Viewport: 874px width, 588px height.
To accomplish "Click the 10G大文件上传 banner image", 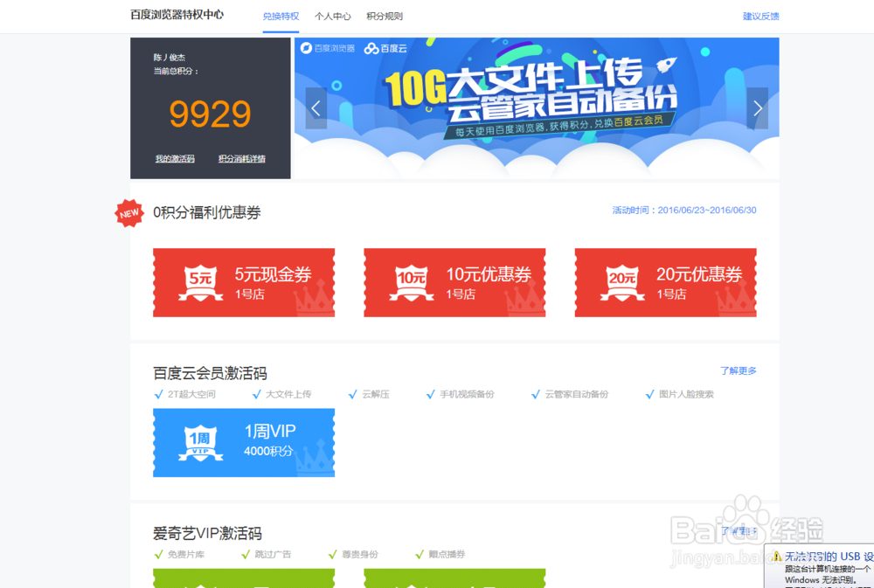I will click(x=537, y=108).
